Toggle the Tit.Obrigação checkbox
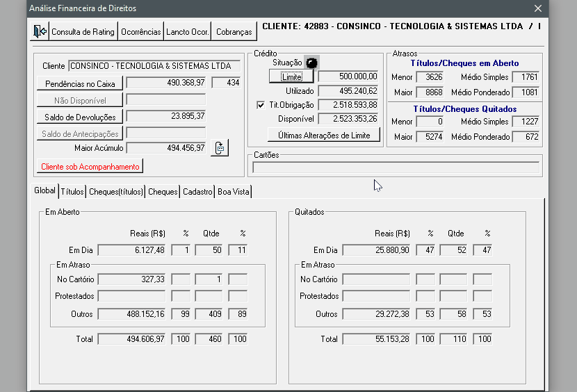Image resolution: width=577 pixels, height=392 pixels. [x=261, y=105]
